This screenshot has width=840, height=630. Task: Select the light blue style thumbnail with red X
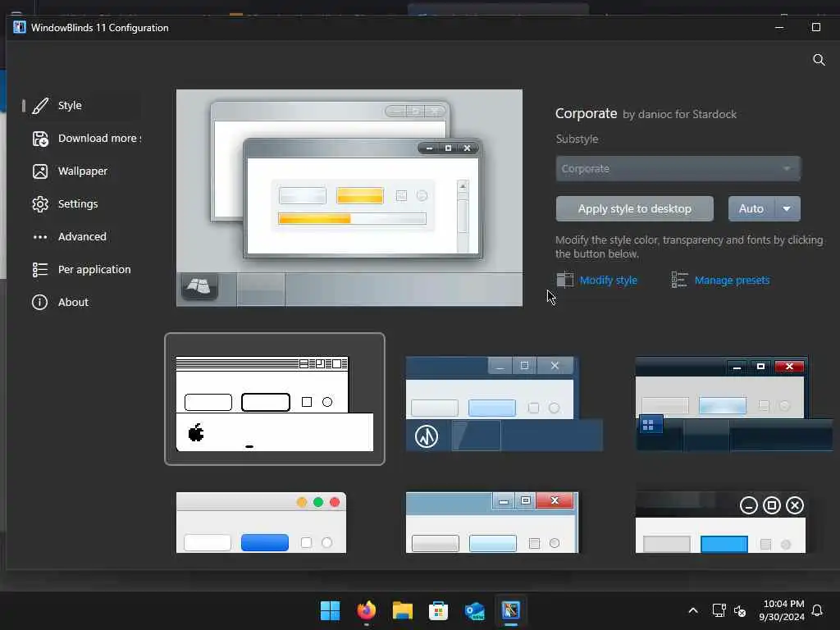click(x=492, y=523)
